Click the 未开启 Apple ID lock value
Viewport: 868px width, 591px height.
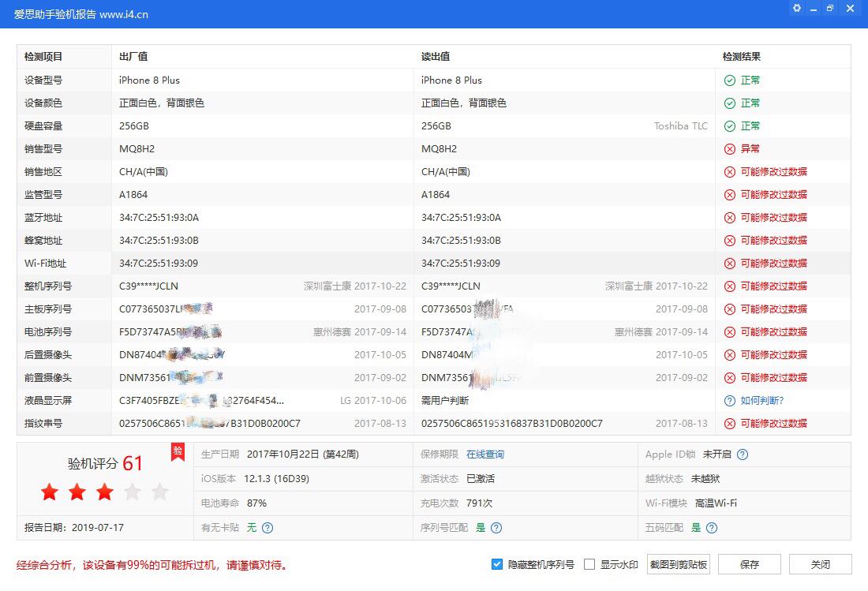716,454
